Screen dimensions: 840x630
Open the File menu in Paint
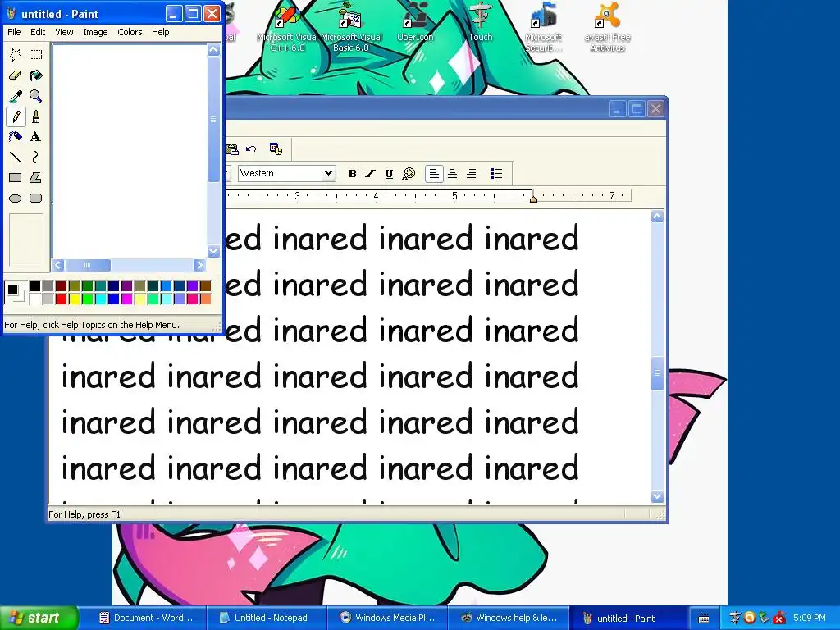[x=15, y=32]
